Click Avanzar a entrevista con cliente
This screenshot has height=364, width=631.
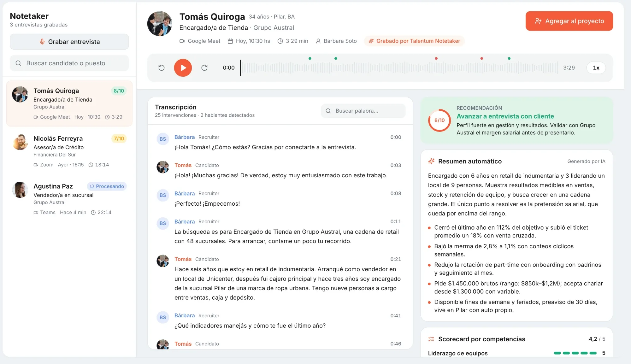click(505, 116)
